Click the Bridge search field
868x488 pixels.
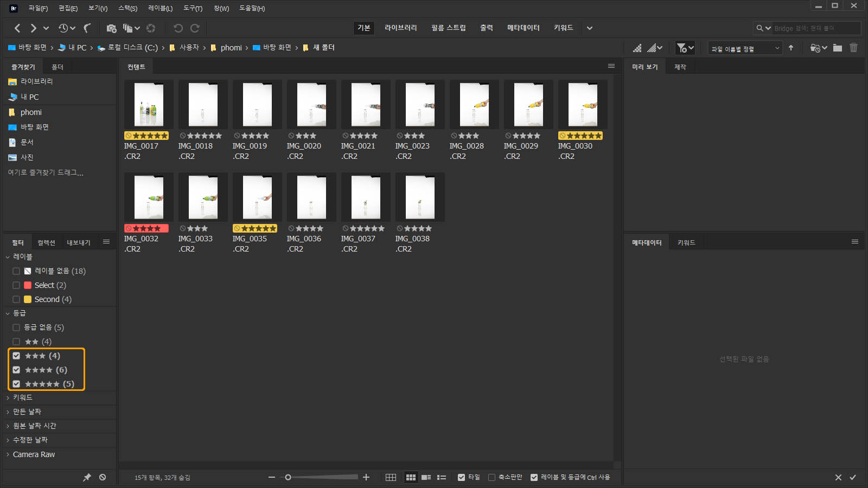(816, 28)
